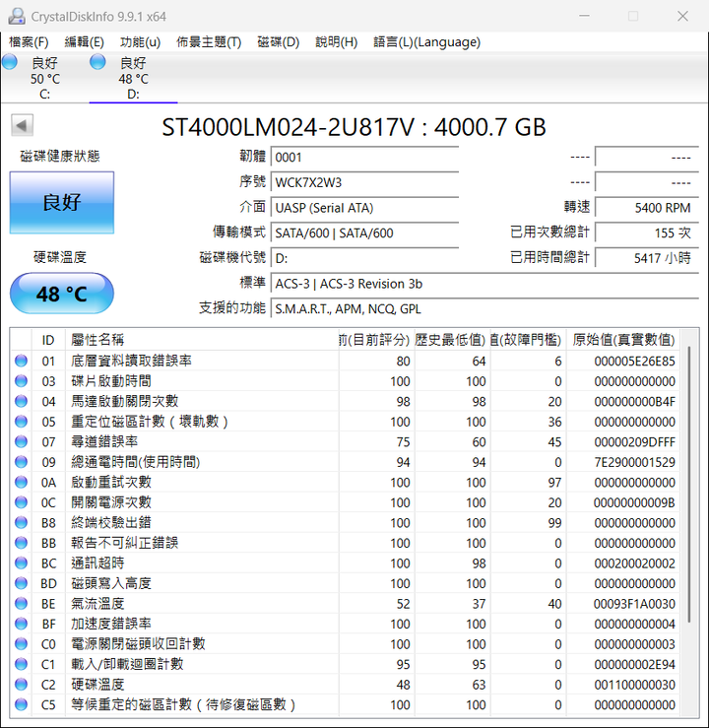
Task: Click the 韌體 field showing 0001
Action: (x=364, y=158)
